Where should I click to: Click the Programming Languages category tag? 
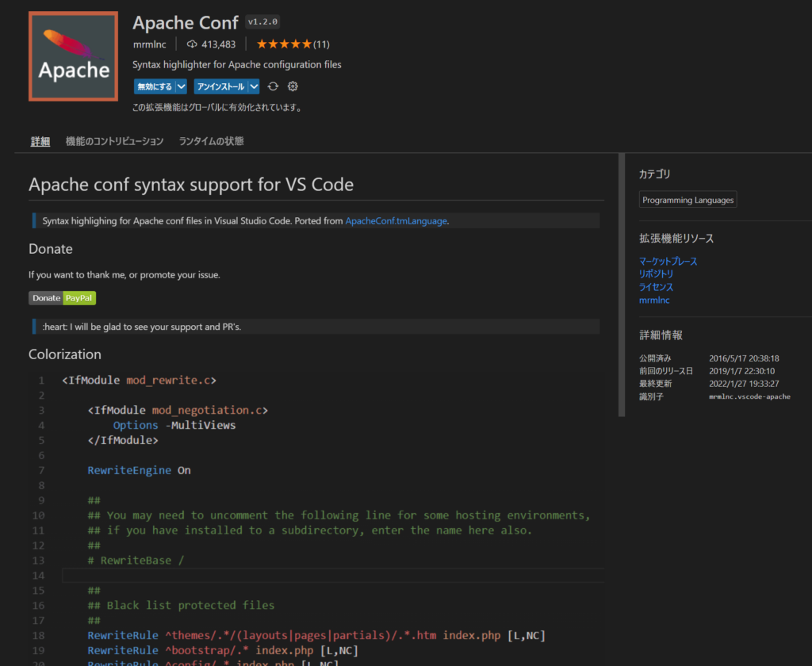click(688, 201)
